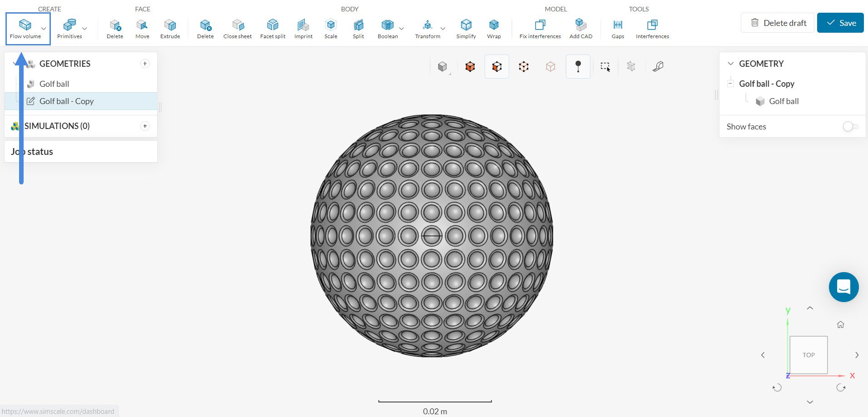868x417 pixels.
Task: Enable the box selection mode icon
Action: coord(605,67)
